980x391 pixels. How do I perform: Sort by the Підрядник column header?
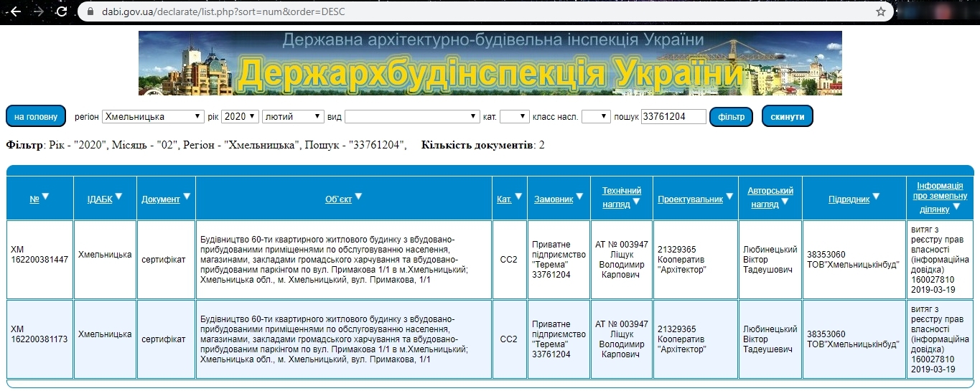coord(849,199)
